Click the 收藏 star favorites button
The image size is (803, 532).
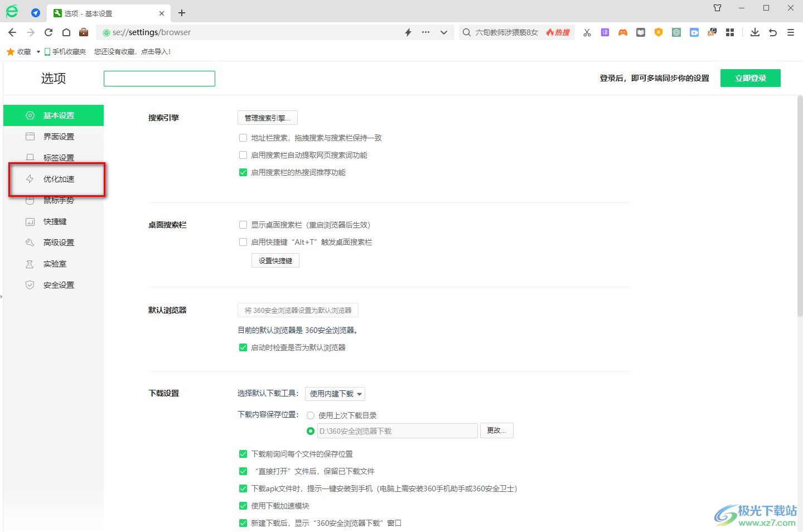pos(18,52)
